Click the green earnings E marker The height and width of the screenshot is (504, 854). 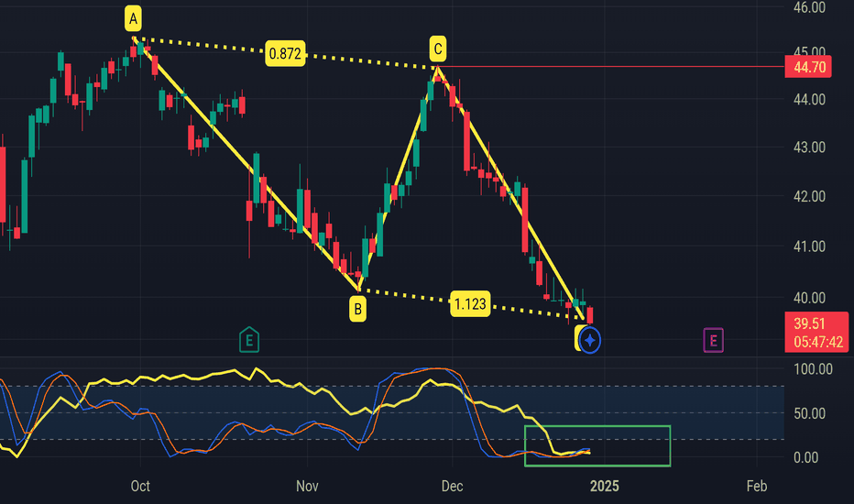(x=249, y=340)
